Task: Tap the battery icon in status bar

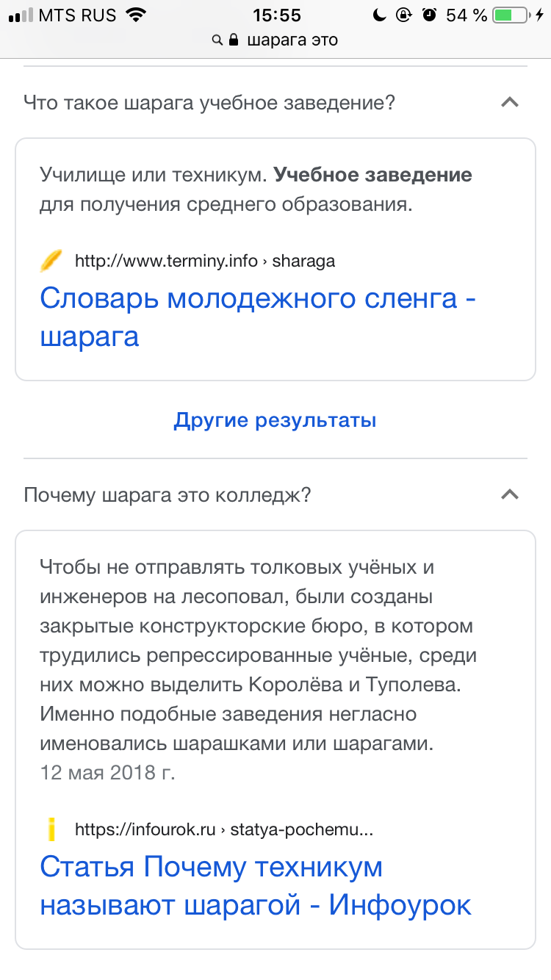Action: pyautogui.click(x=511, y=15)
